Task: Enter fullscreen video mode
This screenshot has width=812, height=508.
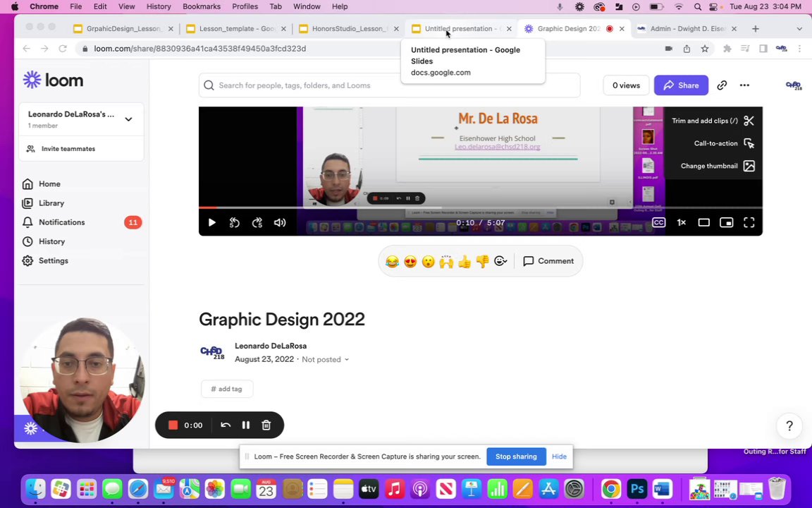Action: pyautogui.click(x=749, y=222)
